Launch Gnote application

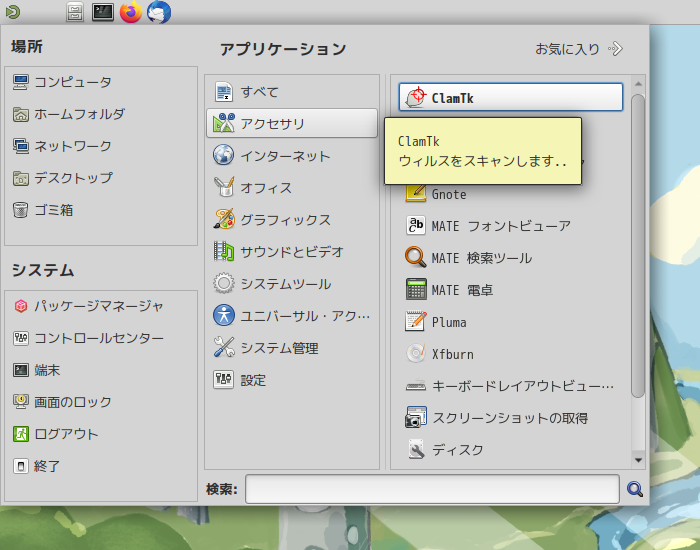tap(510, 194)
